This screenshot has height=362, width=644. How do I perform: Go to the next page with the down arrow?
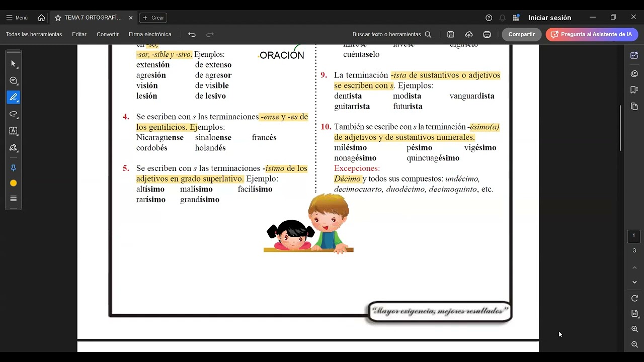click(x=634, y=283)
